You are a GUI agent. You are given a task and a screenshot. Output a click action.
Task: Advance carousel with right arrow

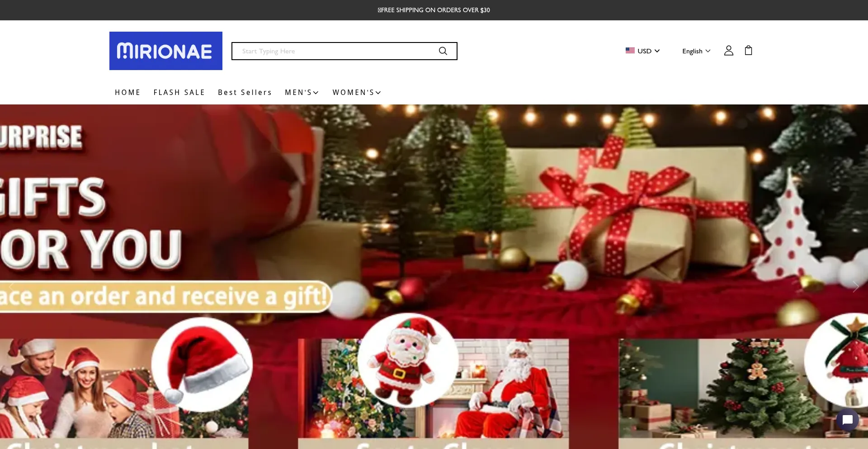(855, 286)
